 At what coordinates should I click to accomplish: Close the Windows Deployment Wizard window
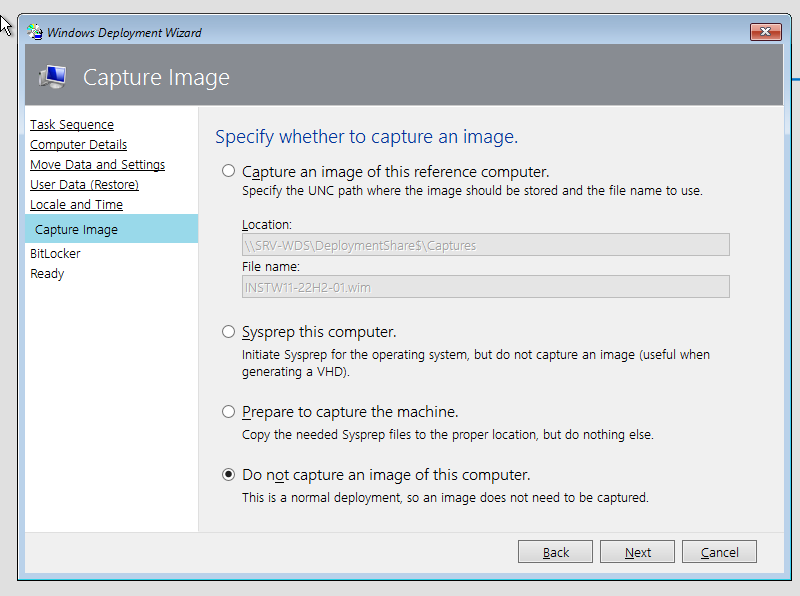tap(765, 31)
